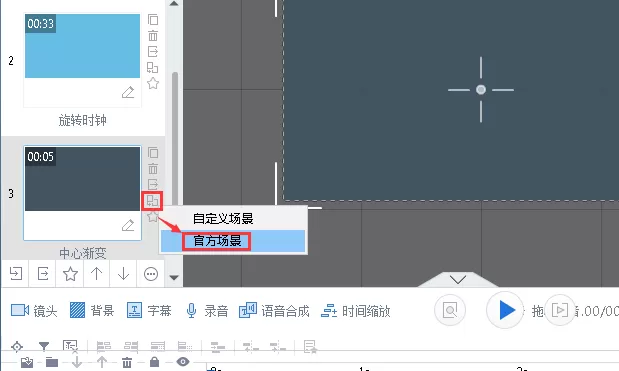Move the scene up with up arrow
The width and height of the screenshot is (619, 371).
(97, 274)
